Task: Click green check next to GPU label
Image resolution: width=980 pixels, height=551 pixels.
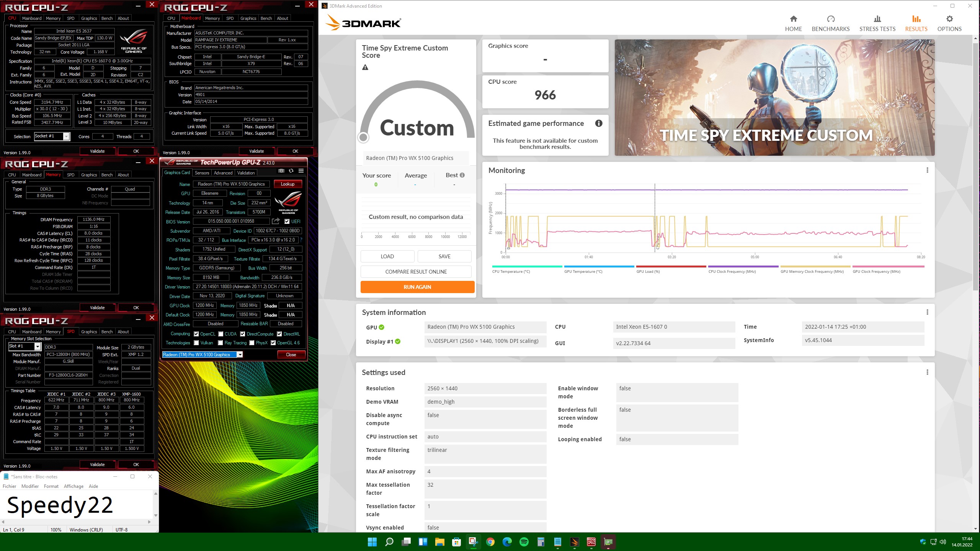Action: 381,327
